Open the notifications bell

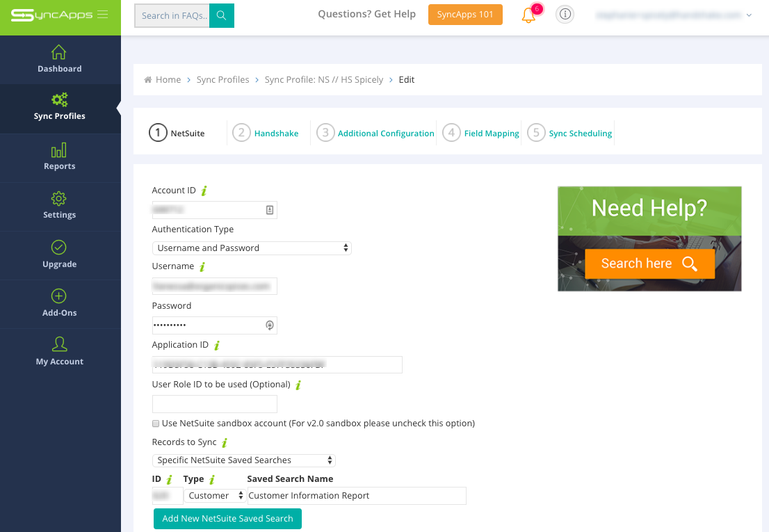pyautogui.click(x=528, y=15)
